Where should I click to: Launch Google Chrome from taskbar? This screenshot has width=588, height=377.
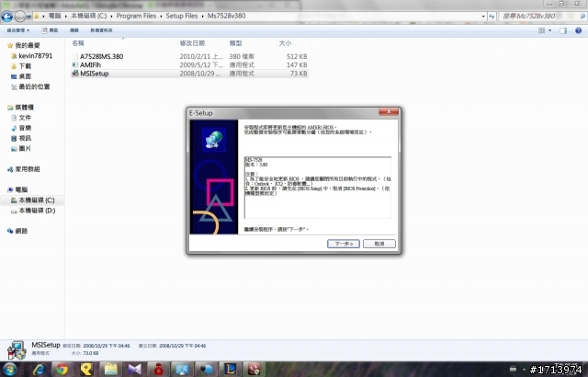click(x=62, y=369)
